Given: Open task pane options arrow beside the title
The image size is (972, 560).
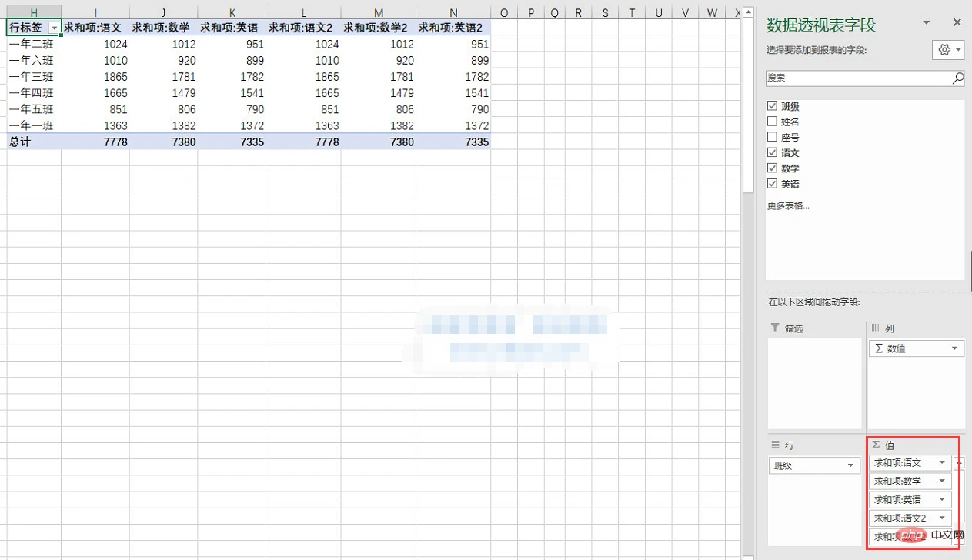Looking at the screenshot, I should coord(927,23).
